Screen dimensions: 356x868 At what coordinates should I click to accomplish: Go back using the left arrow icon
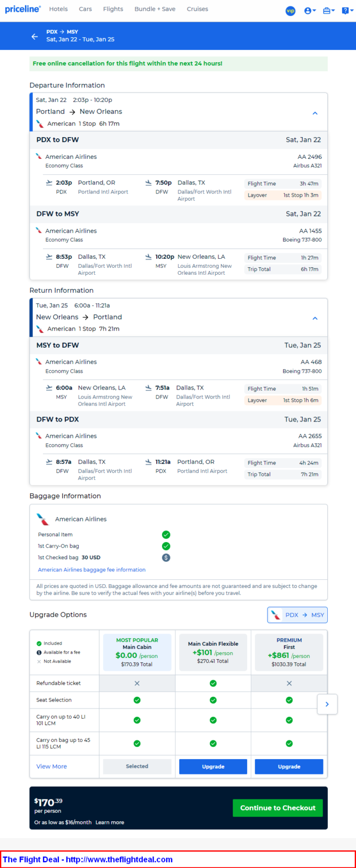click(x=35, y=36)
